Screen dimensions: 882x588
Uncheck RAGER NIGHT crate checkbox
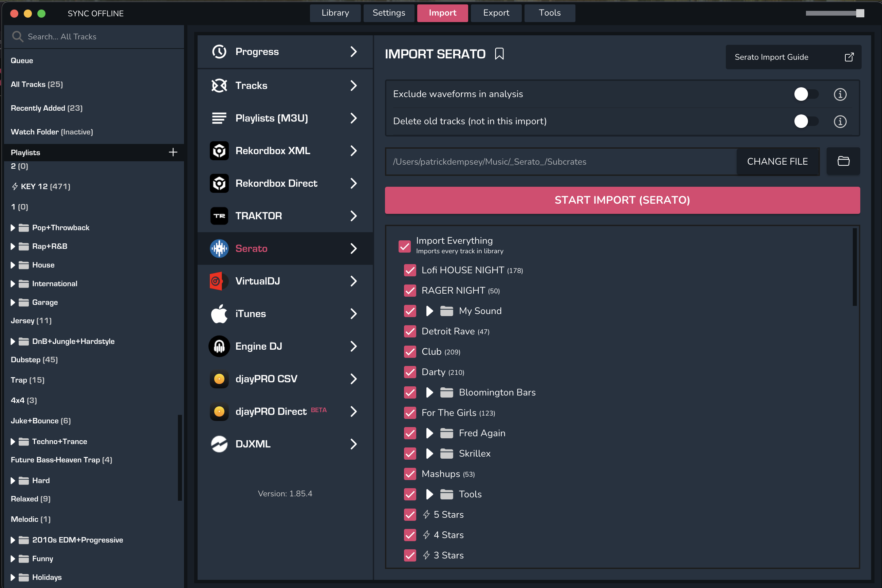pyautogui.click(x=410, y=291)
